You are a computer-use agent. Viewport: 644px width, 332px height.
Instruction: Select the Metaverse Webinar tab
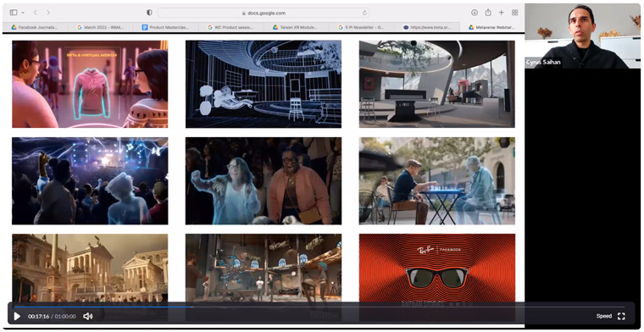point(492,27)
